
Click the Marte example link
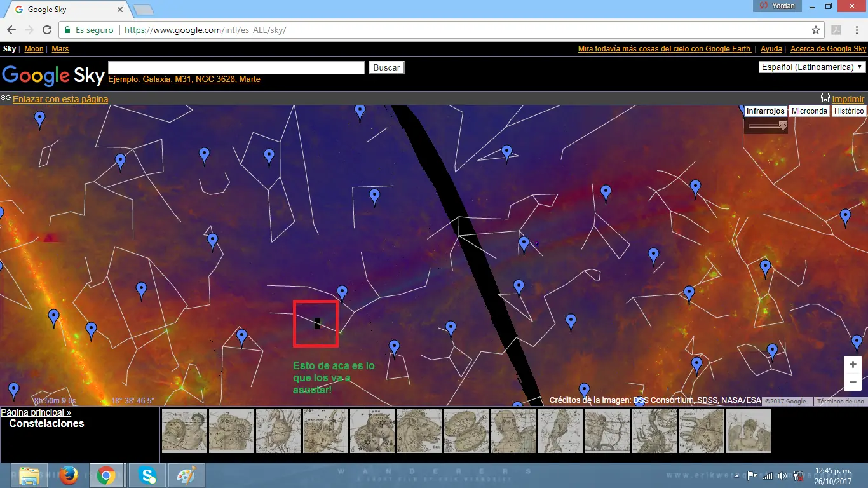(x=250, y=79)
